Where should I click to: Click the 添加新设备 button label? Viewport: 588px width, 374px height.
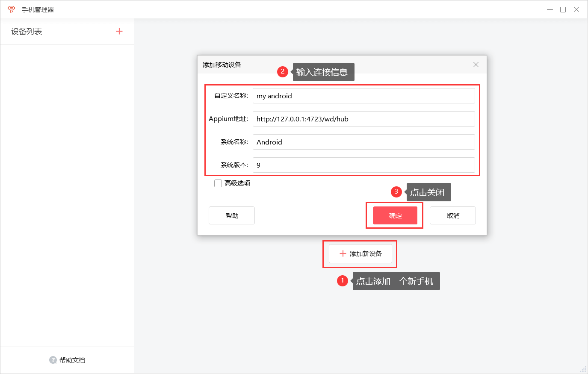pyautogui.click(x=366, y=253)
